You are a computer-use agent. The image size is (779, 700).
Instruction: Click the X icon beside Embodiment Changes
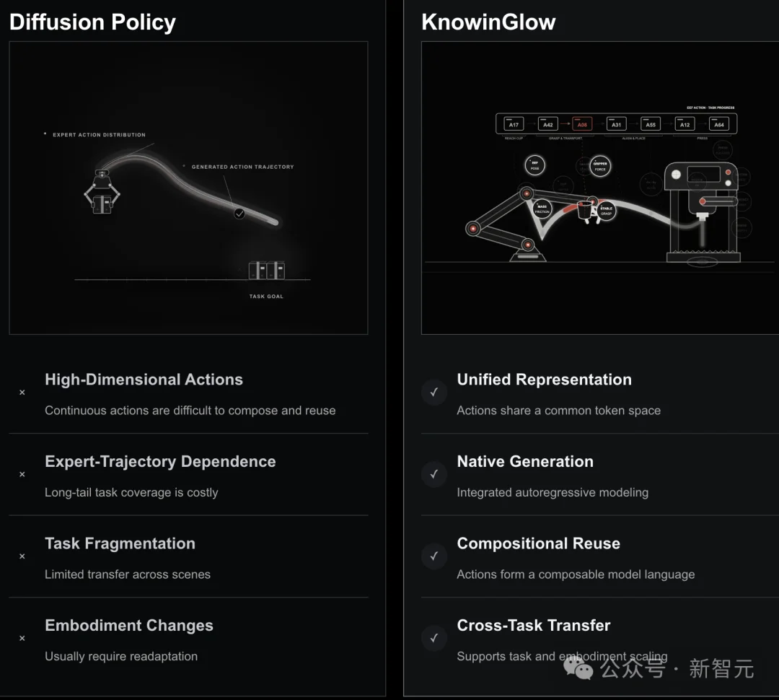22,638
